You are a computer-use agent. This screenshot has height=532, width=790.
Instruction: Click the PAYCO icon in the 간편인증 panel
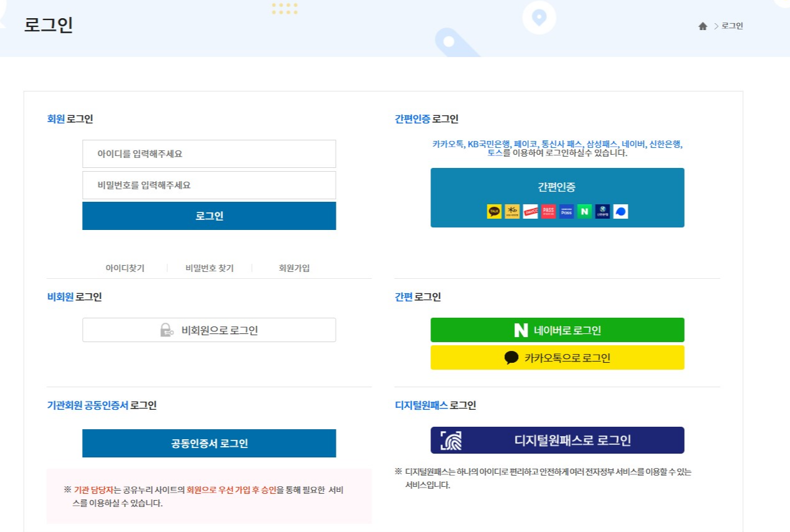tap(531, 211)
